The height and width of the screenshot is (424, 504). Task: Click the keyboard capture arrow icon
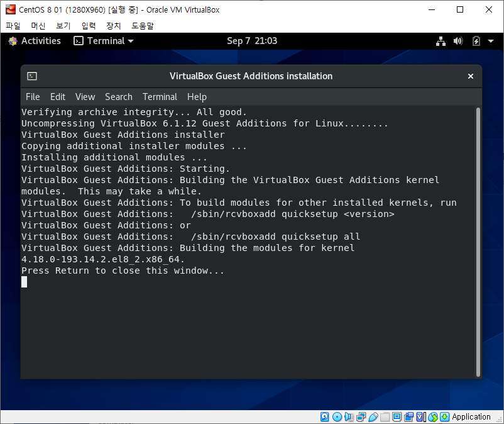444,417
